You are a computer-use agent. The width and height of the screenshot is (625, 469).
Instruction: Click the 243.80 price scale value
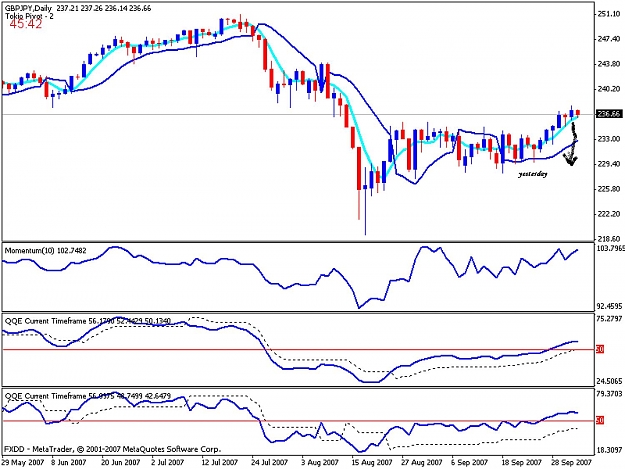[609, 64]
